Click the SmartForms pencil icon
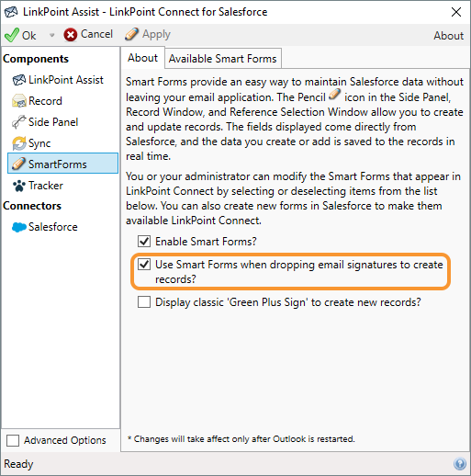The image size is (471, 476). [x=18, y=164]
